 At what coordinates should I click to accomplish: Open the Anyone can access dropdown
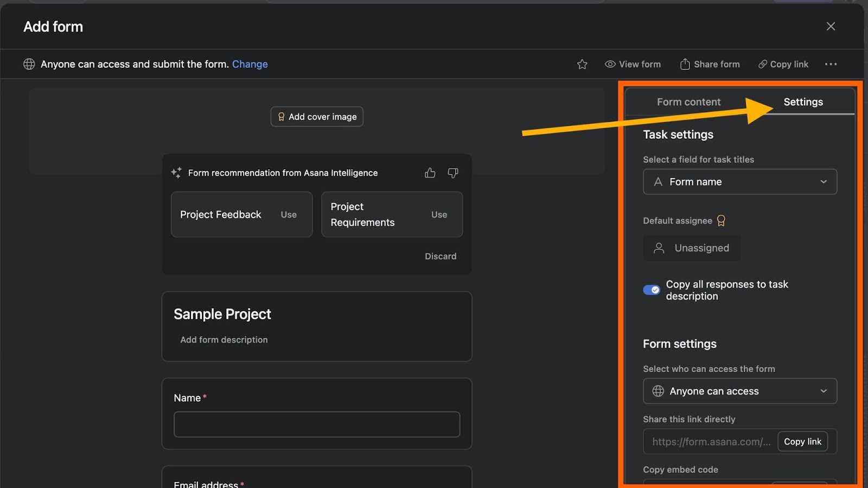click(740, 391)
